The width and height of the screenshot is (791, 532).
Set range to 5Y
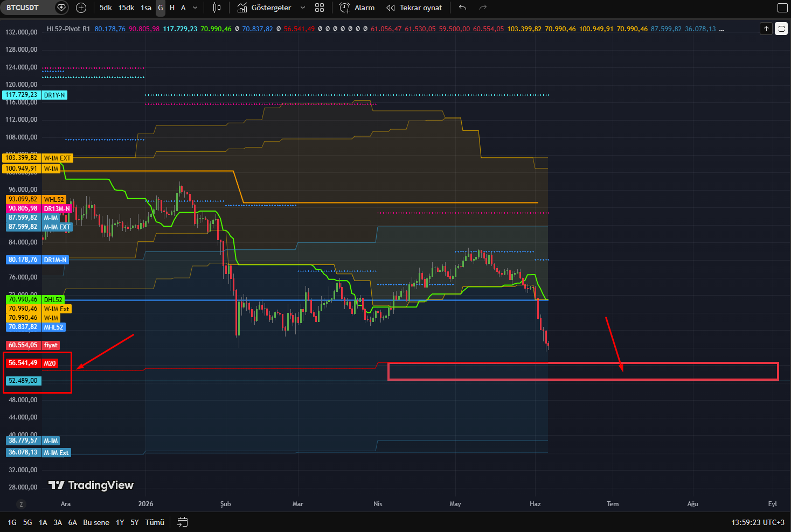(x=135, y=522)
